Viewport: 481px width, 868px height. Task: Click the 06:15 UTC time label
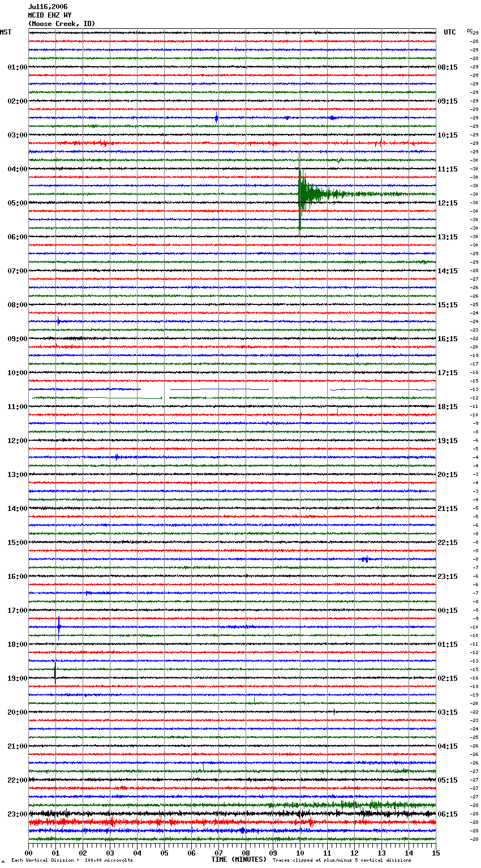448,814
